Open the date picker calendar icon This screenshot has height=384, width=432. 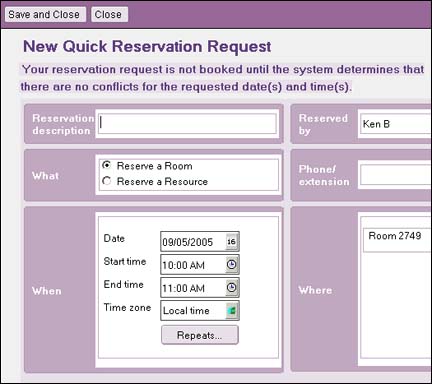pyautogui.click(x=232, y=242)
